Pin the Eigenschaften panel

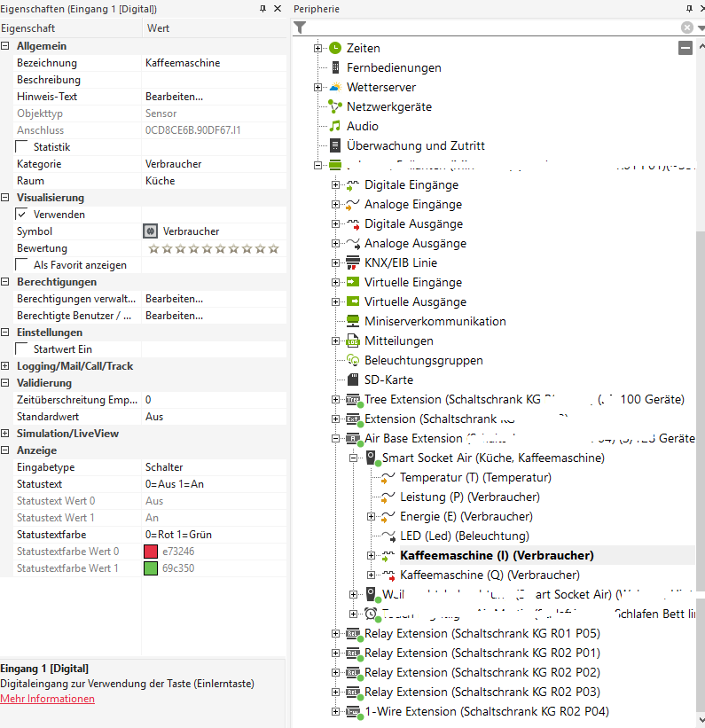pyautogui.click(x=262, y=9)
